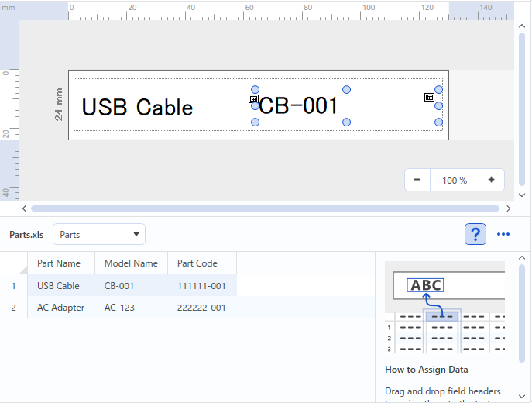Click the 100 % zoom level field
The image size is (532, 403).
[455, 180]
